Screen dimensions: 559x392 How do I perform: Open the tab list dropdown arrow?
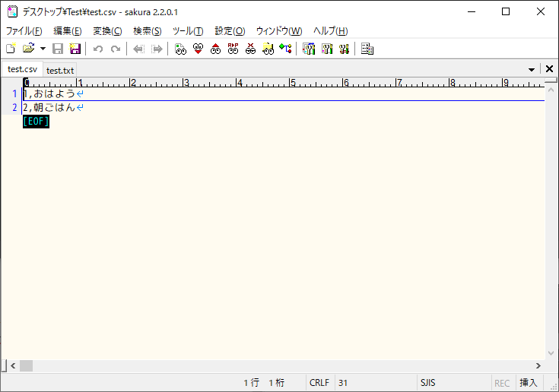(531, 69)
